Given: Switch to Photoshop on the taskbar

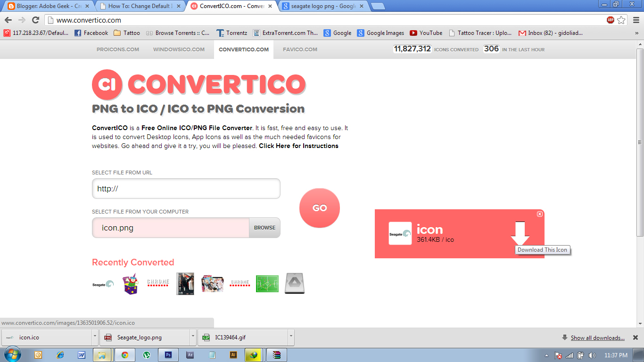Looking at the screenshot, I should pos(168,355).
